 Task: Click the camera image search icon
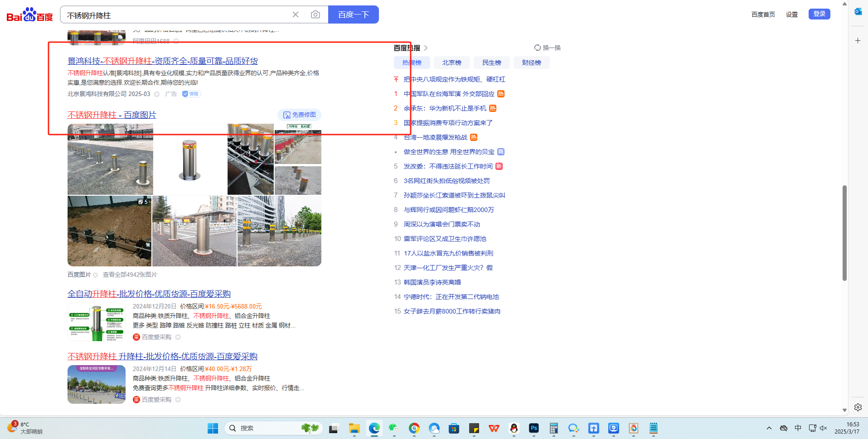pos(315,14)
